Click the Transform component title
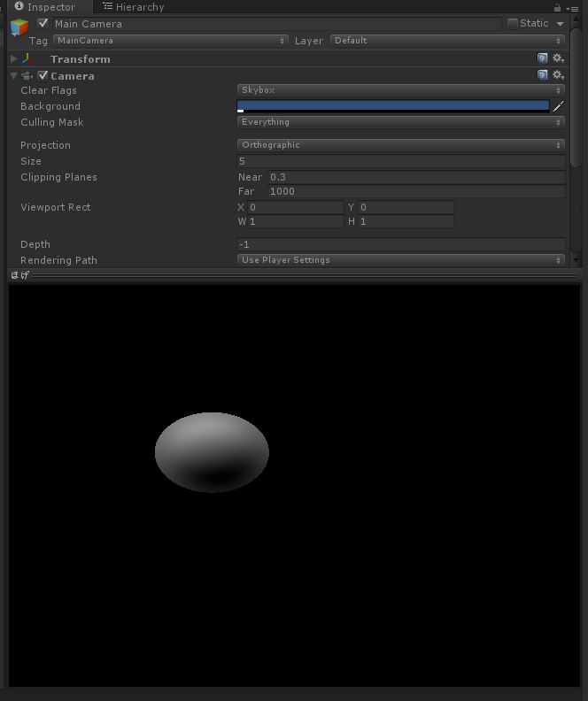The image size is (588, 701). 80,59
